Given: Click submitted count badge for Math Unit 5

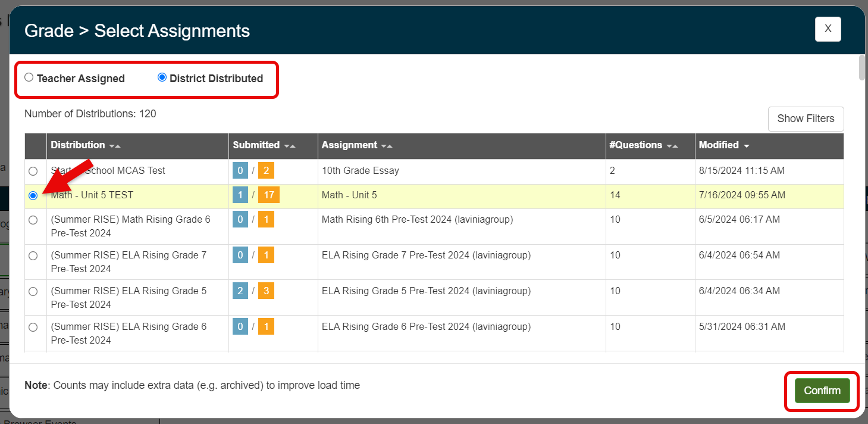Looking at the screenshot, I should pyautogui.click(x=240, y=195).
